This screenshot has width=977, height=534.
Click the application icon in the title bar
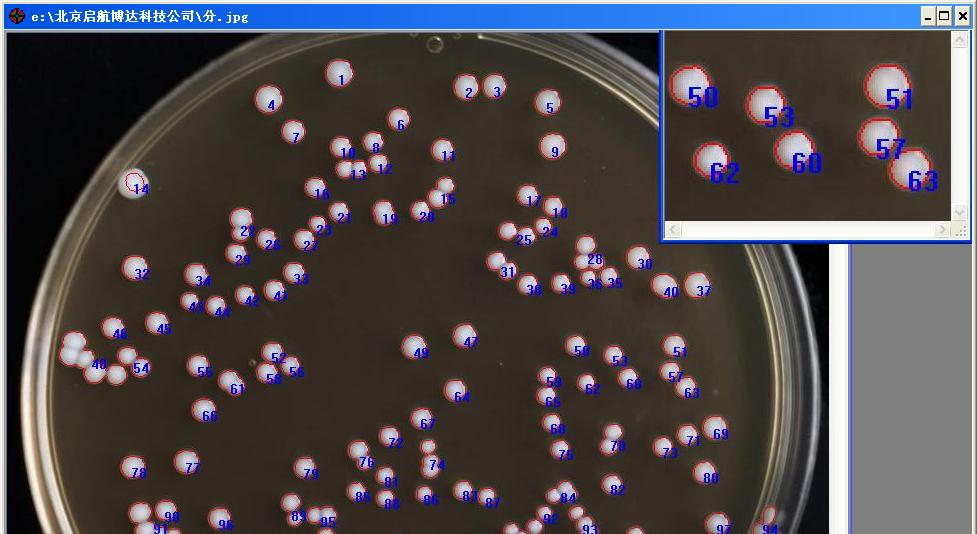(17, 16)
